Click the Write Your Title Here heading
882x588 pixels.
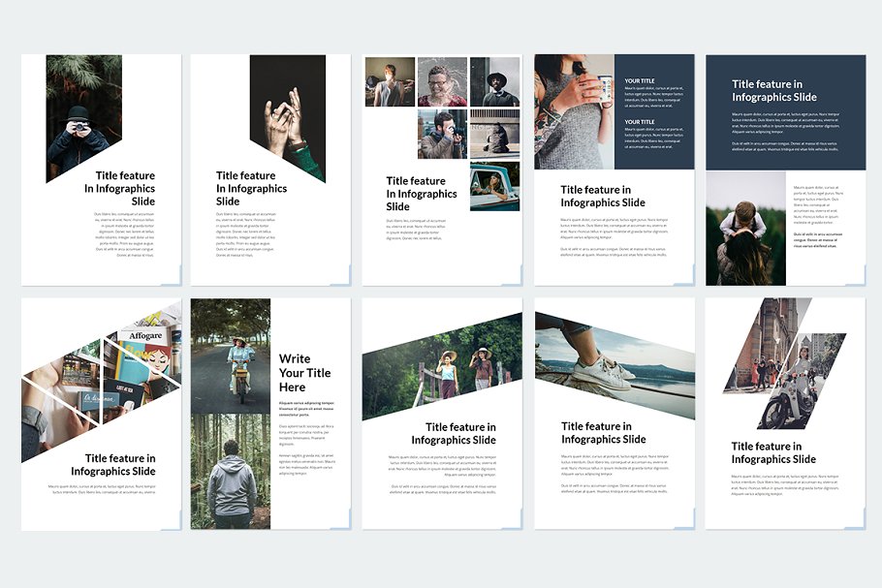305,373
